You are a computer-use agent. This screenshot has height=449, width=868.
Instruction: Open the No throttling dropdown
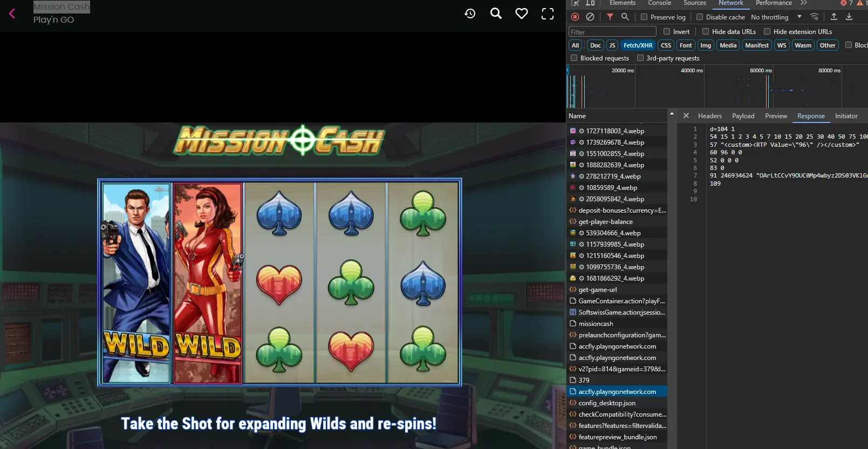click(x=776, y=17)
